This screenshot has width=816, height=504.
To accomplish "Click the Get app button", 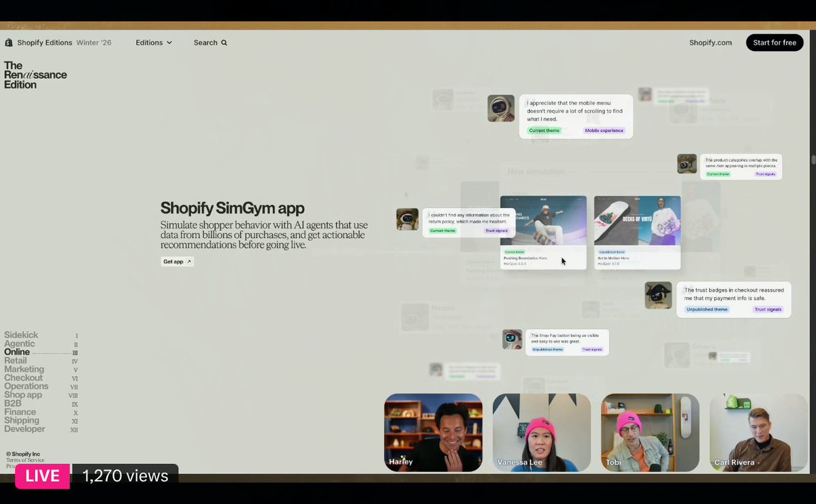I will [177, 262].
